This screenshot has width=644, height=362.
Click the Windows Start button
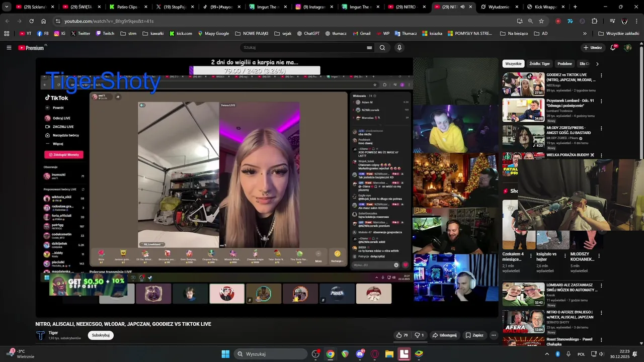coord(225,354)
